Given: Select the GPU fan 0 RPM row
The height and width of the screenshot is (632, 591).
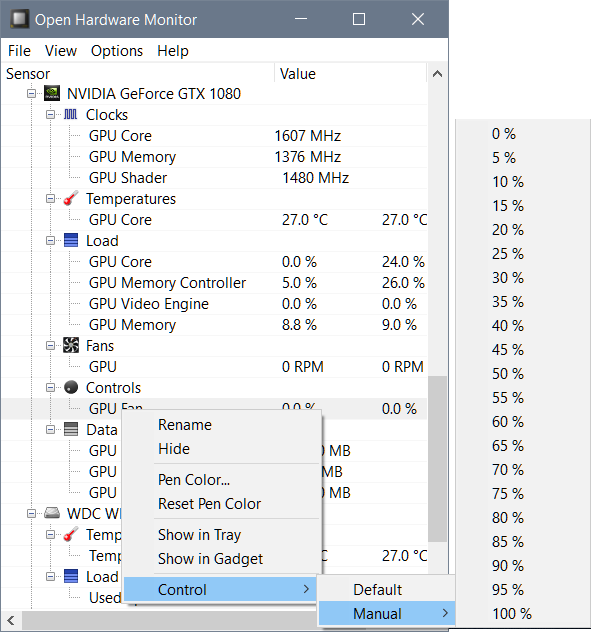Looking at the screenshot, I should [214, 367].
